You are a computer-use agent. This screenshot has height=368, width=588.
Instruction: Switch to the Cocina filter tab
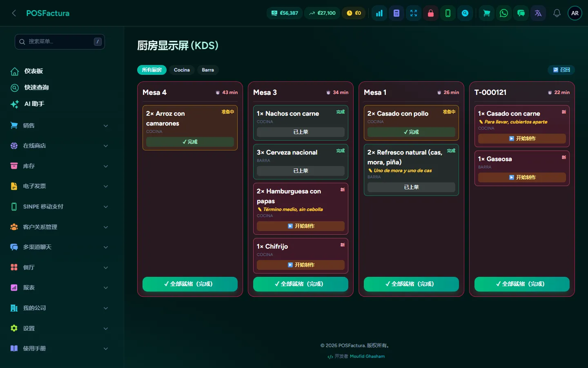(182, 70)
